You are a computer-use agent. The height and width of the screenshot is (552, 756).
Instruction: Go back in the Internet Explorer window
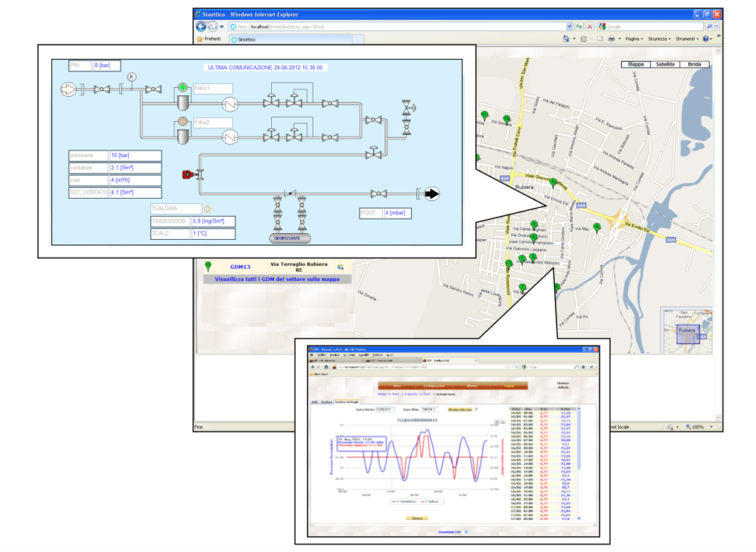point(201,27)
